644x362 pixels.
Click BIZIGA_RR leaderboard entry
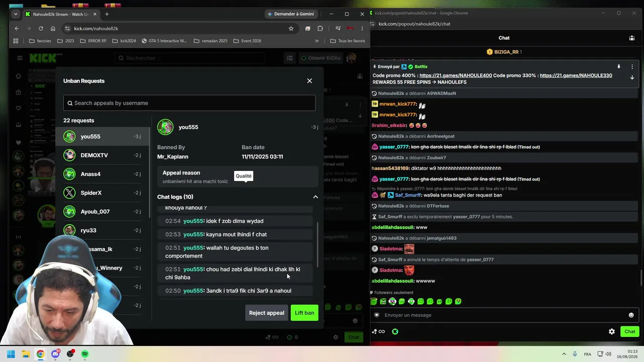(x=504, y=52)
